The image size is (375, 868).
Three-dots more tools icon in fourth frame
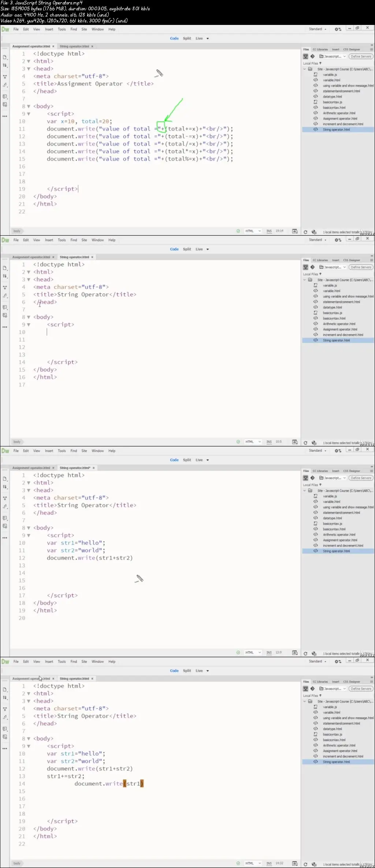5,749
